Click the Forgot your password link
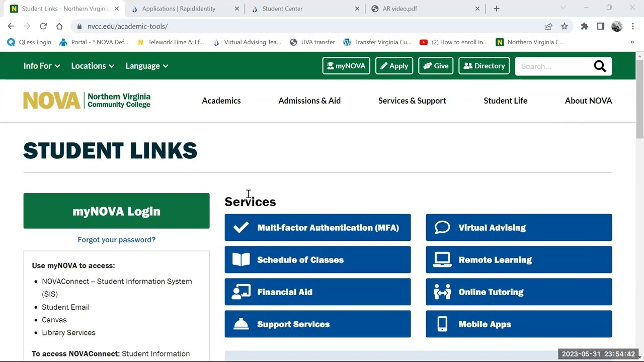 [x=116, y=240]
